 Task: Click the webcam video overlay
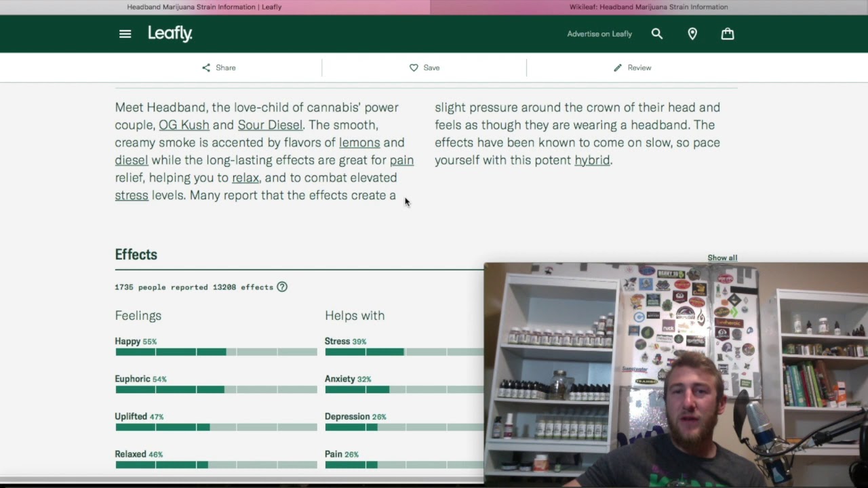(x=676, y=374)
